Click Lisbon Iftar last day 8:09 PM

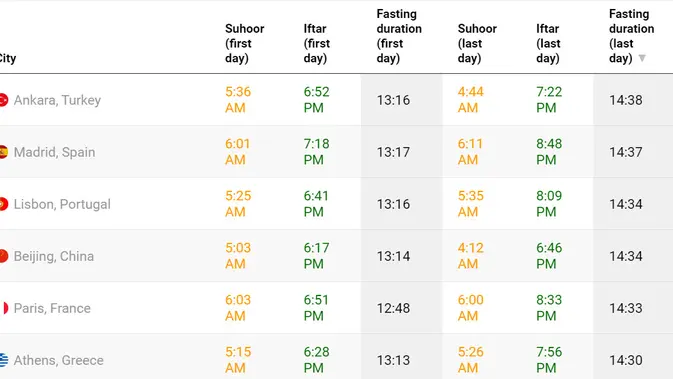(549, 204)
